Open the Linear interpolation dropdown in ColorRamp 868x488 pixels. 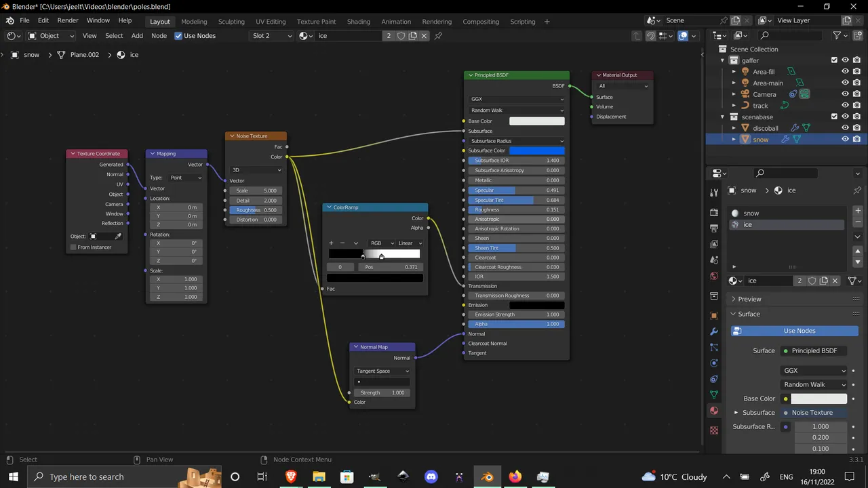(x=410, y=243)
